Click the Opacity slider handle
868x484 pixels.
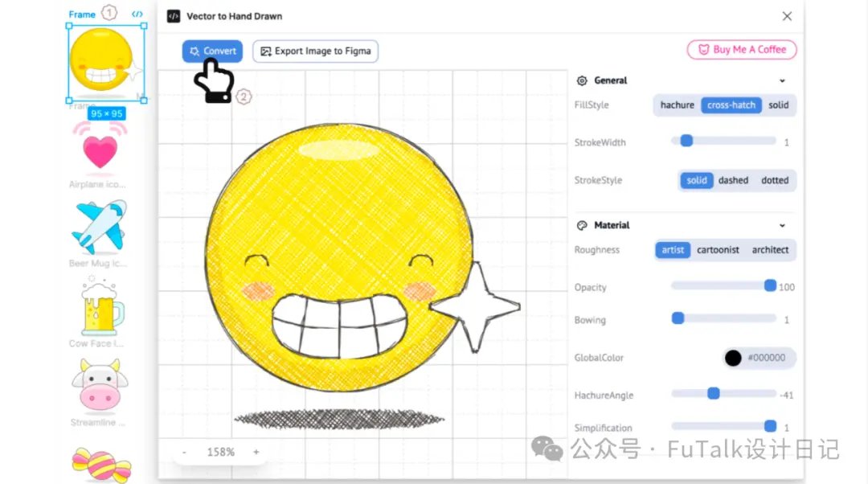point(770,285)
